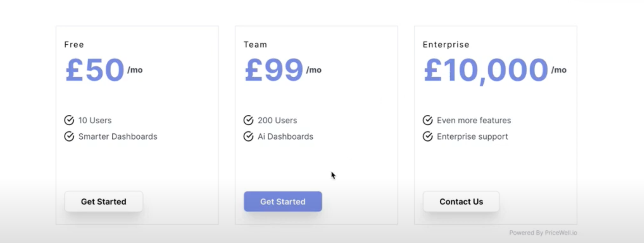This screenshot has height=243, width=644.
Task: Click the Smarter Dashboards feature text
Action: point(118,137)
